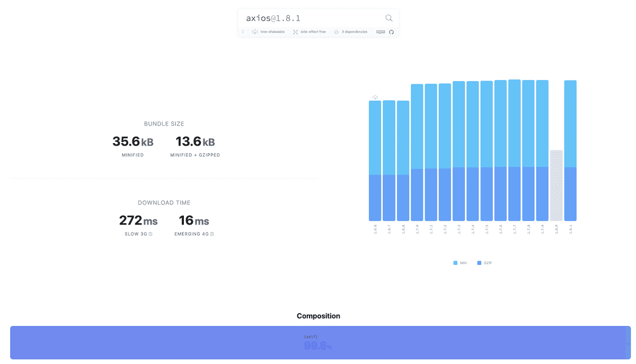The height and width of the screenshot is (364, 636).
Task: Select the version 1.6.6 bar
Action: click(375, 161)
